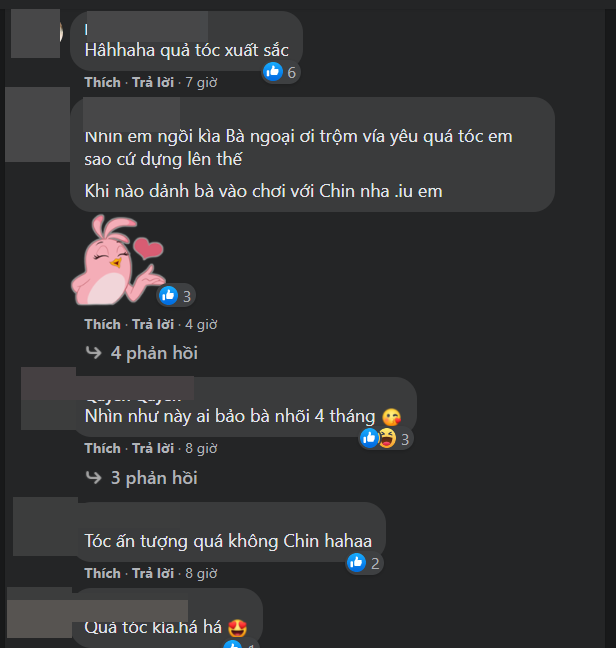
Task: Open the '4 giờ' comment timestamp
Action: (201, 325)
